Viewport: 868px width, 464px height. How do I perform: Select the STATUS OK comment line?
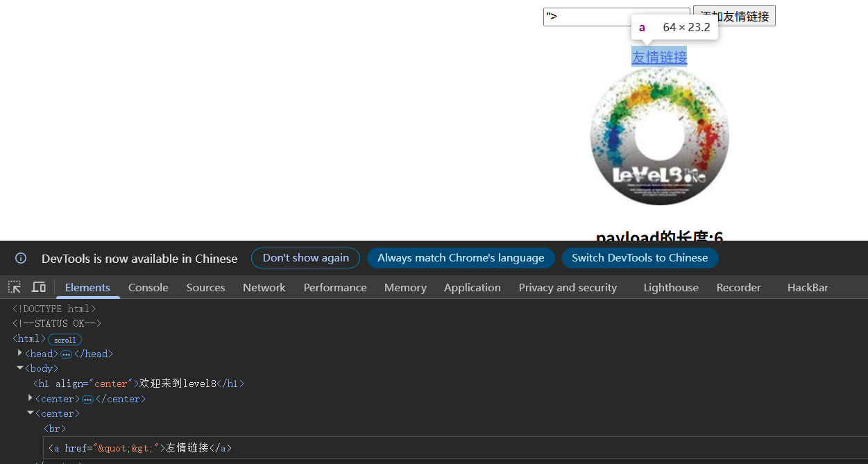[x=57, y=324]
